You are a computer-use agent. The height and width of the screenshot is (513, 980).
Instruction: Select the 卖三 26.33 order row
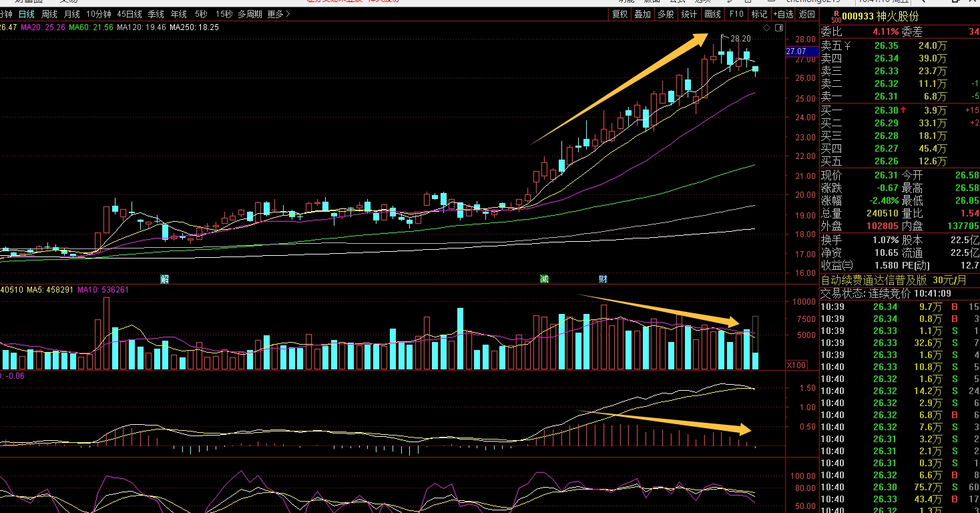click(899, 71)
